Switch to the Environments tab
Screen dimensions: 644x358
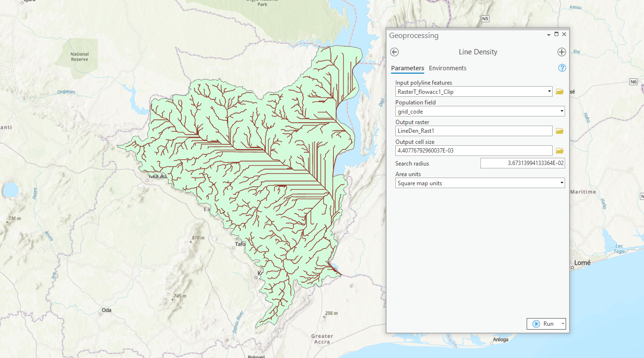(x=448, y=68)
